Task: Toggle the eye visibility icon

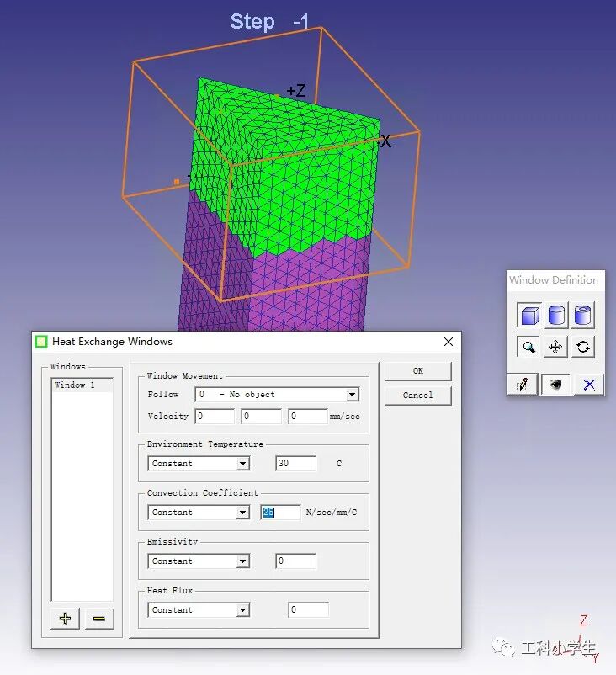Action: pos(555,384)
